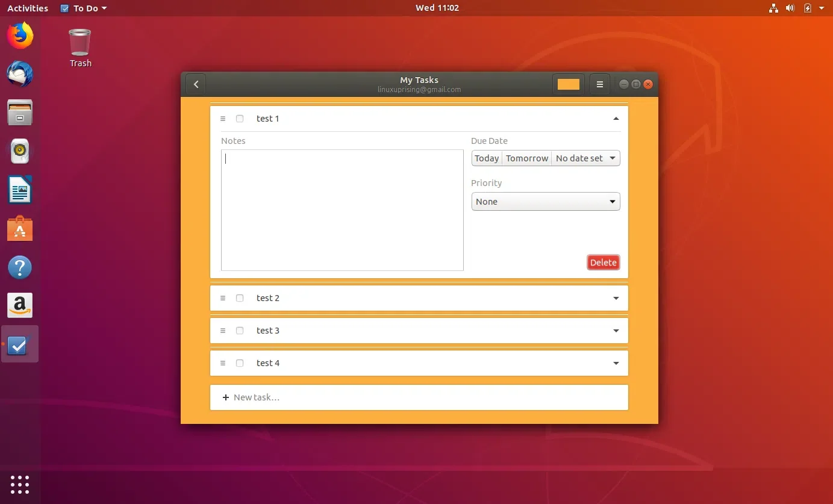833x504 pixels.
Task: Click the To Do icon in the dock
Action: point(20,344)
